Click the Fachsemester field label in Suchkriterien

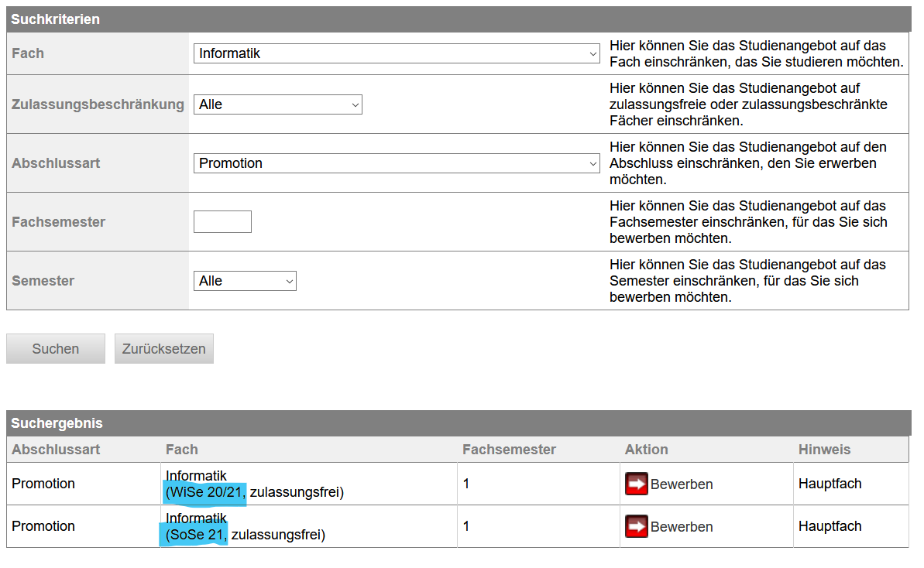[x=58, y=222]
